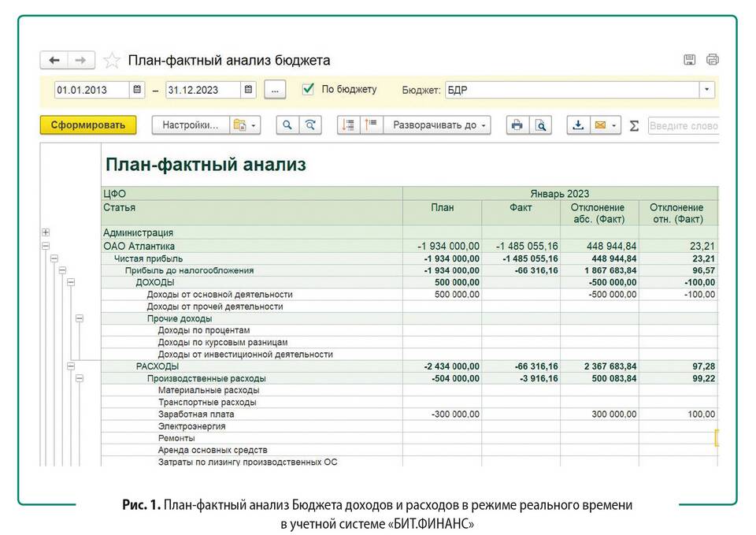756x535 pixels.
Task: Click the back navigation arrow
Action: [54, 61]
